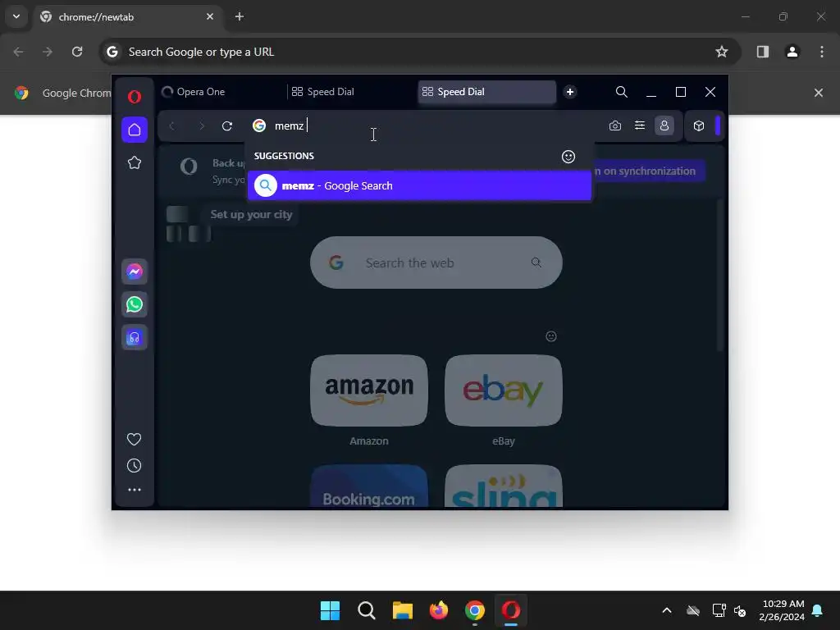Open the Booking.com speed dial tile
This screenshot has width=840, height=630.
[x=369, y=486]
